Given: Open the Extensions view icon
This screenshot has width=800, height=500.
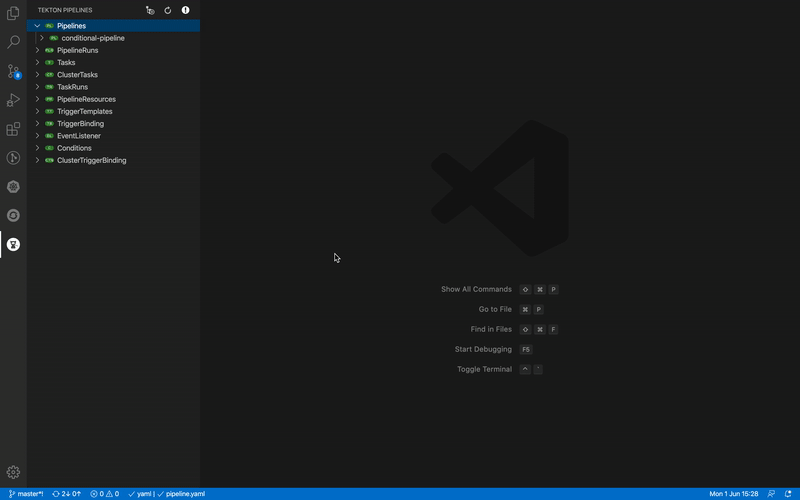Looking at the screenshot, I should 13,129.
